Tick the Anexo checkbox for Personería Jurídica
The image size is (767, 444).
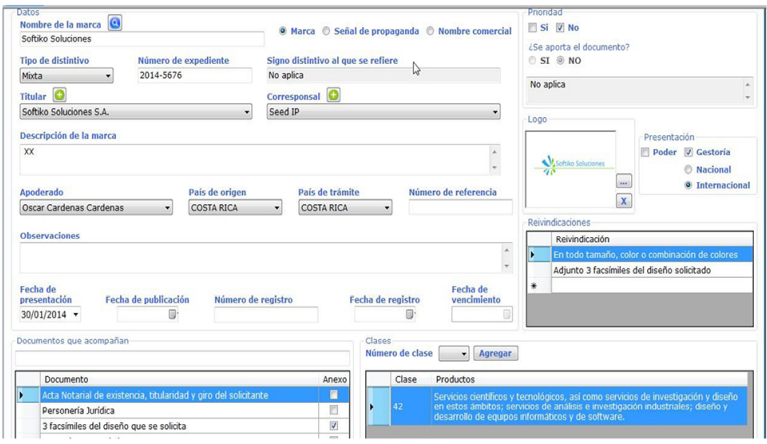(334, 410)
